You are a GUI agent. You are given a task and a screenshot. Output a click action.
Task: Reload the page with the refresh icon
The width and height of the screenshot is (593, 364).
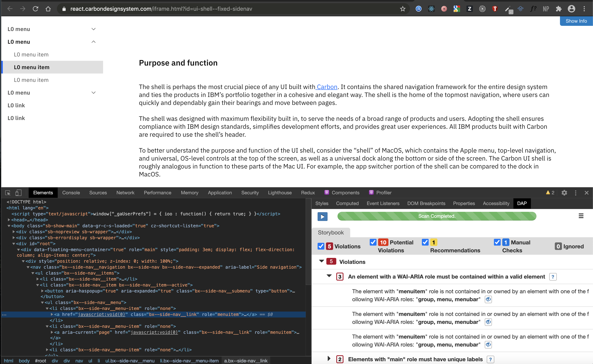(35, 9)
